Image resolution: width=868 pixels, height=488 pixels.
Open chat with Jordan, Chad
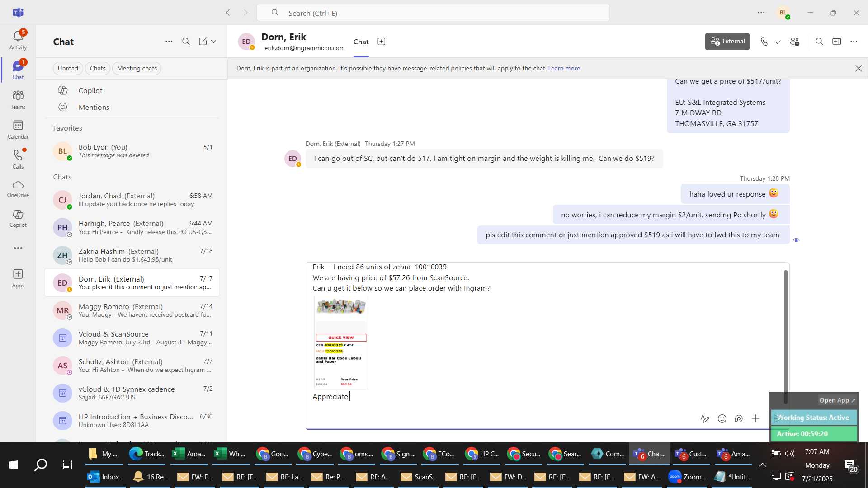click(132, 200)
